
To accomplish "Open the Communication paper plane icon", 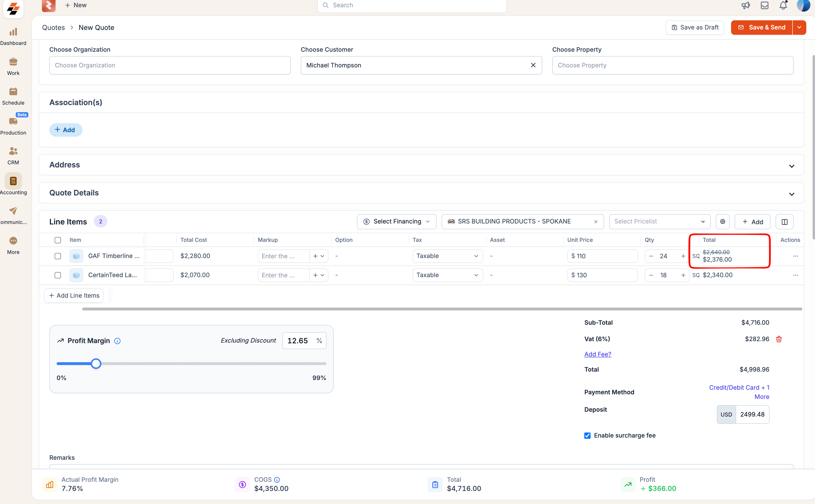I will coord(13,211).
